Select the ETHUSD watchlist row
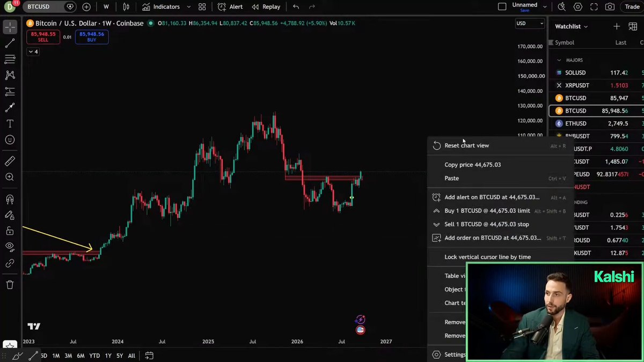644x362 pixels. pos(596,123)
